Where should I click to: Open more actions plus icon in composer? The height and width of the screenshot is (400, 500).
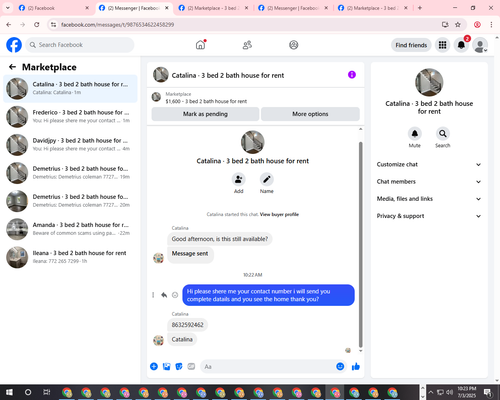coord(154,367)
